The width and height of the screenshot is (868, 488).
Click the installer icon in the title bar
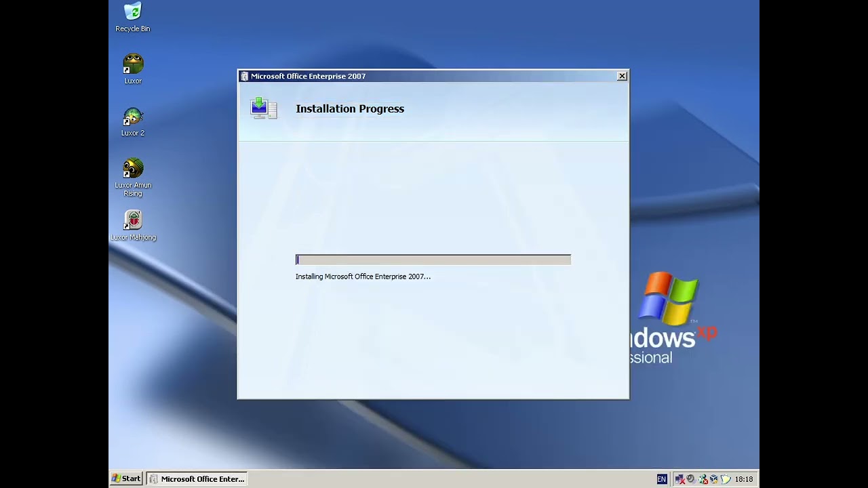244,76
